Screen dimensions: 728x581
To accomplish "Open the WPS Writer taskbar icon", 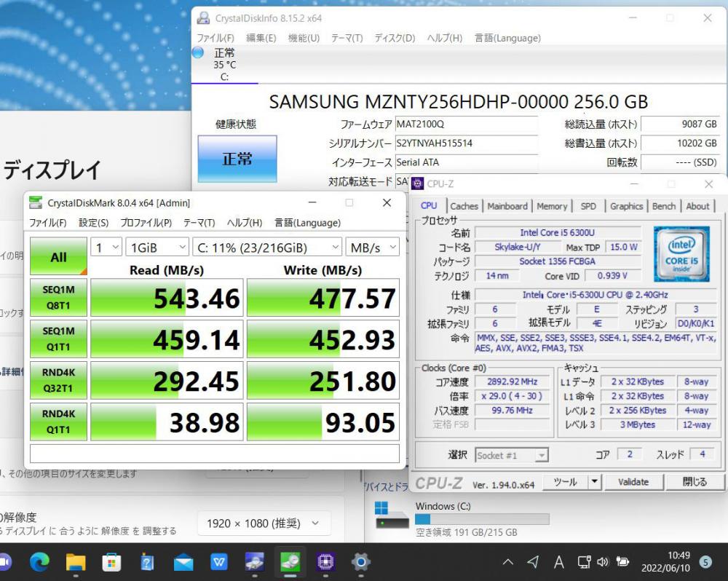I will [x=218, y=562].
